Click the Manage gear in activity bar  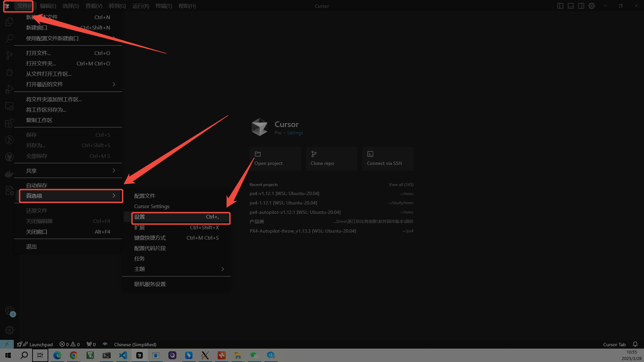tap(9, 330)
